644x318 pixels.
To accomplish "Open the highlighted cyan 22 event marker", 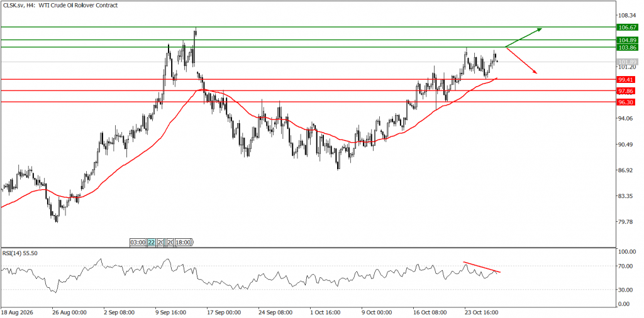I will click(151, 243).
